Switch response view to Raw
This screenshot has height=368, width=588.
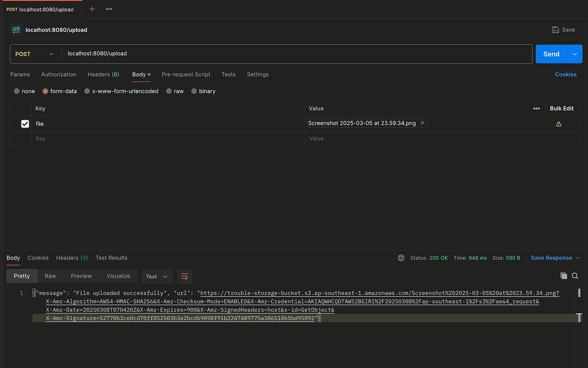[x=50, y=276]
